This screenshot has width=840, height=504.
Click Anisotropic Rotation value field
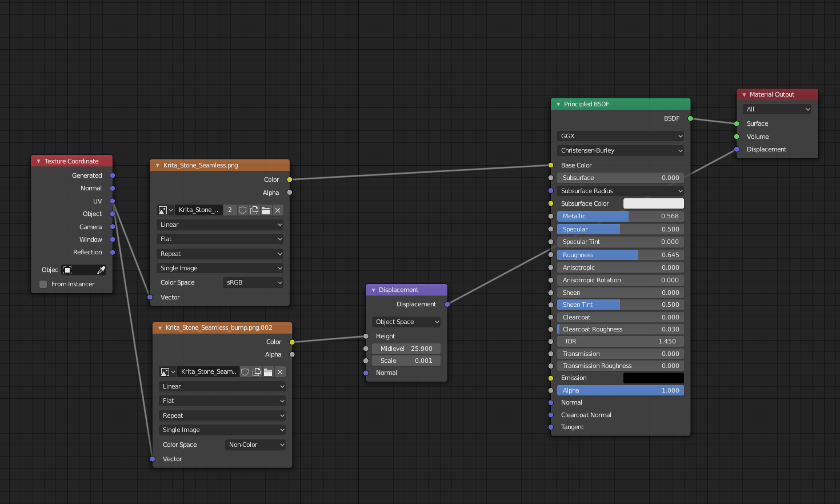(621, 280)
